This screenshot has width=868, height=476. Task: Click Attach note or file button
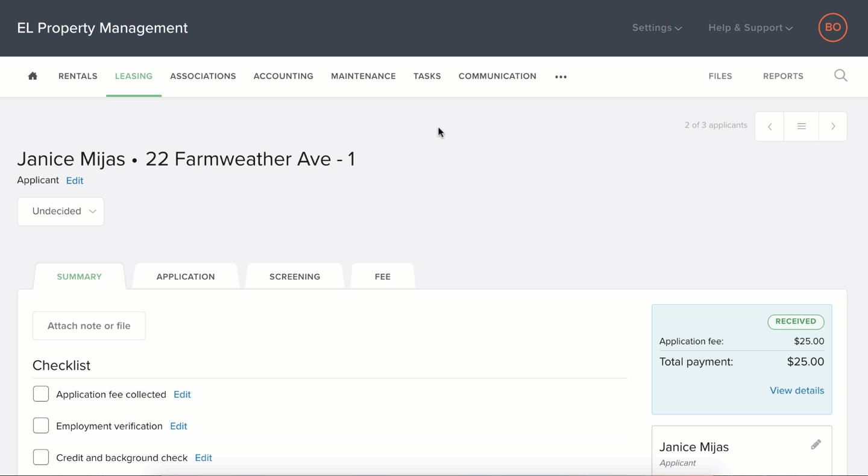click(x=89, y=326)
